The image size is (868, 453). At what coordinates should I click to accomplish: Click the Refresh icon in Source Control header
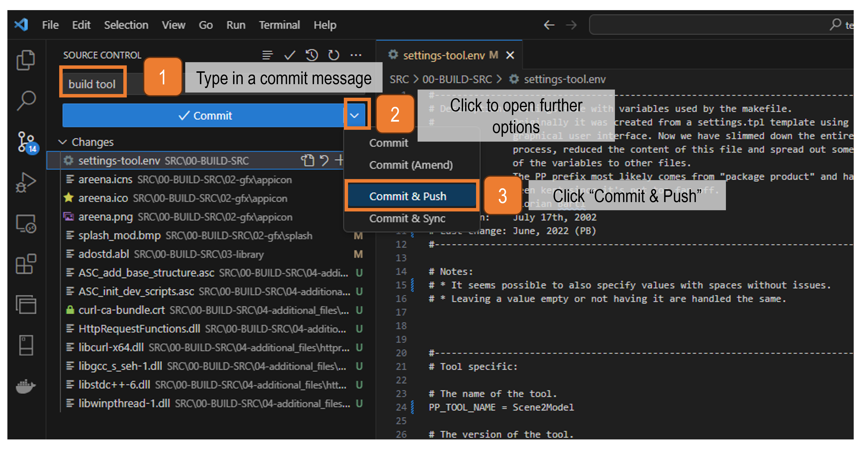click(x=333, y=55)
